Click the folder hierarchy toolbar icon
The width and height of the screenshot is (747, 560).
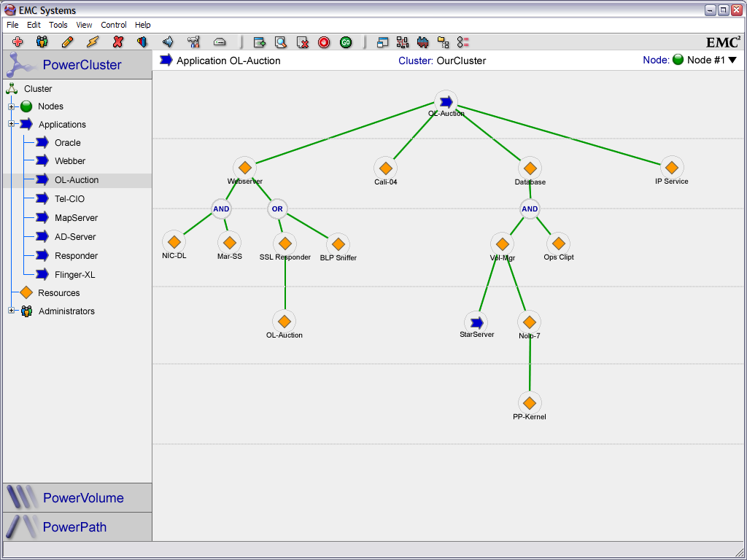(443, 42)
